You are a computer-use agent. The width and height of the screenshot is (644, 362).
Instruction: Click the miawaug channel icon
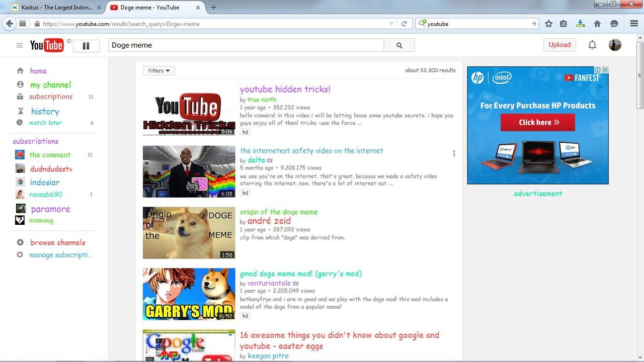(20, 220)
